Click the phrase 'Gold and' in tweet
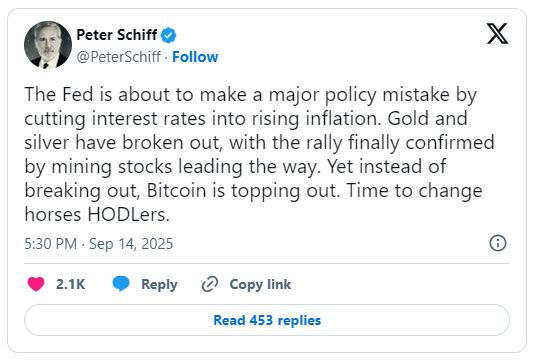Image resolution: width=534 pixels, height=362 pixels. coord(427,119)
